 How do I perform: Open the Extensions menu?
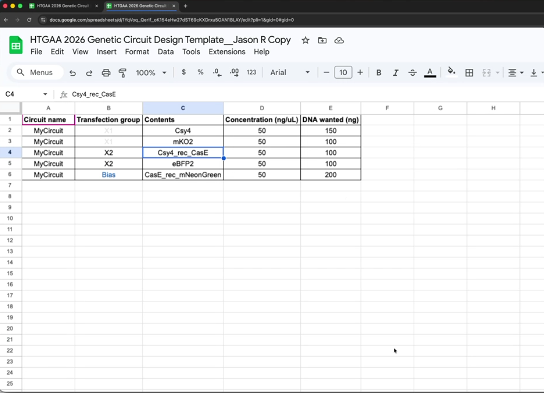[227, 52]
